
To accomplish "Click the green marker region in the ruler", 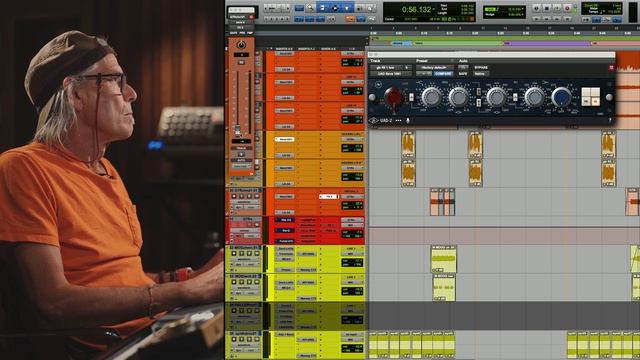I will pos(458,43).
